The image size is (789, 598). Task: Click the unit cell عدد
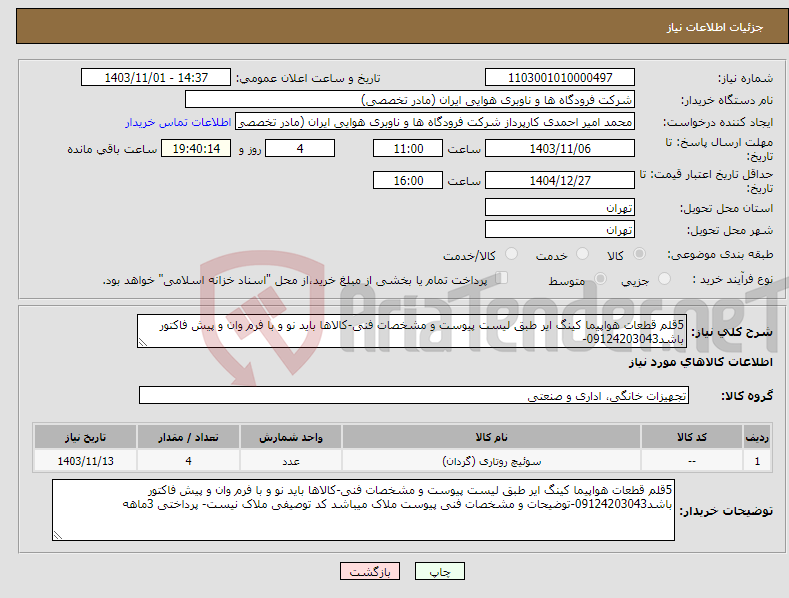pos(291,461)
